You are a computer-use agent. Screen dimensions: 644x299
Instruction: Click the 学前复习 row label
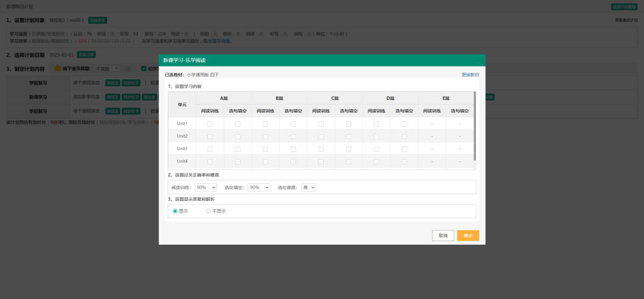[x=38, y=82]
